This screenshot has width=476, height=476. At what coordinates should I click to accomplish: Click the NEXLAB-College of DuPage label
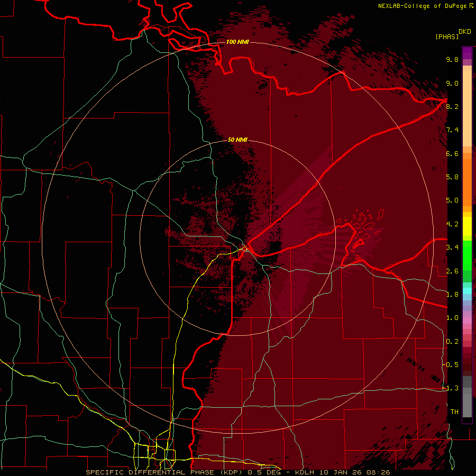pyautogui.click(x=425, y=6)
